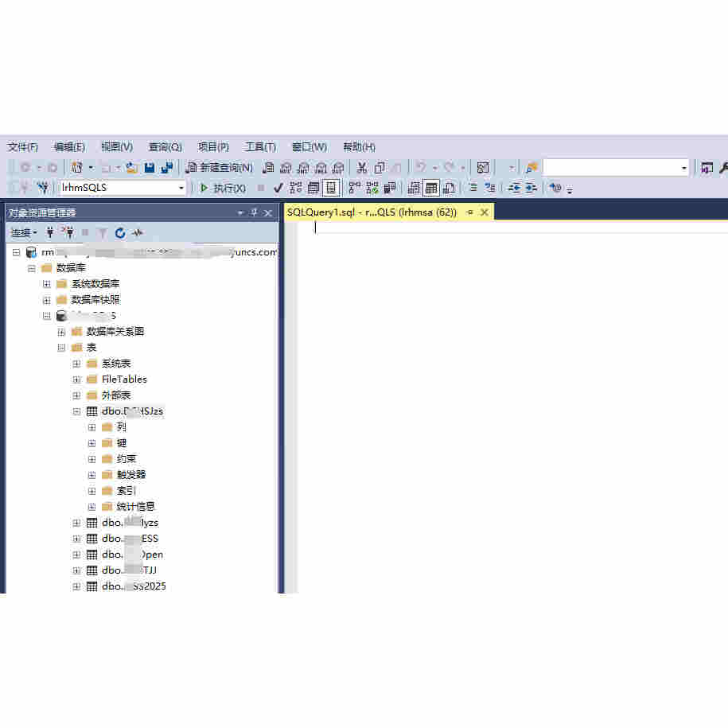Click the Change Connection icon
This screenshot has width=728, height=728.
point(43,188)
